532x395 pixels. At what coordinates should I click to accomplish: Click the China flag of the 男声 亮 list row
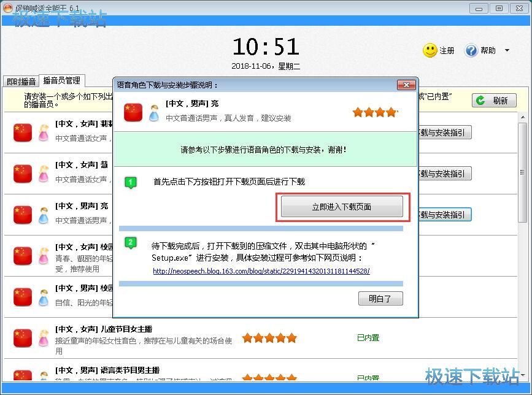point(23,215)
